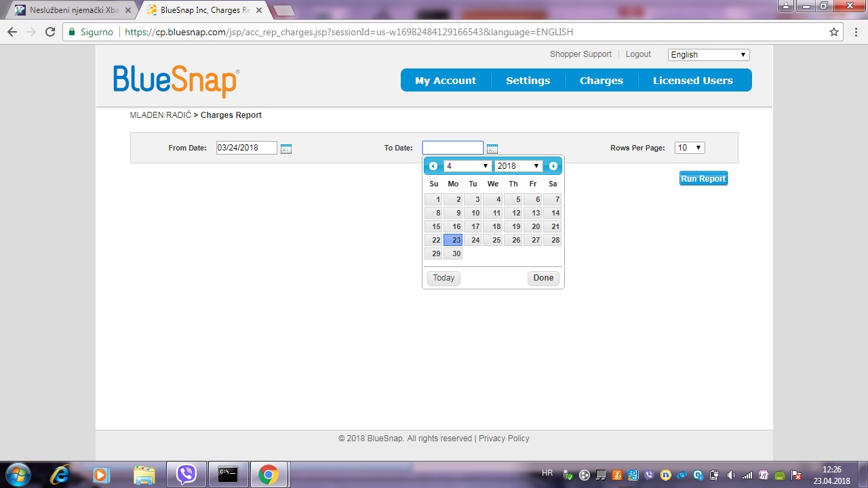Click the network signal tray icon
868x488 pixels.
point(747,475)
